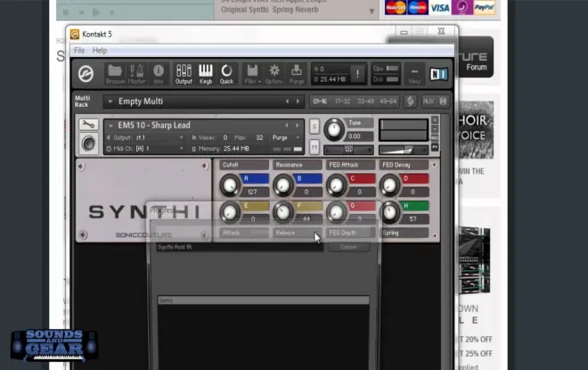Remove instrument using the X button

tap(435, 120)
